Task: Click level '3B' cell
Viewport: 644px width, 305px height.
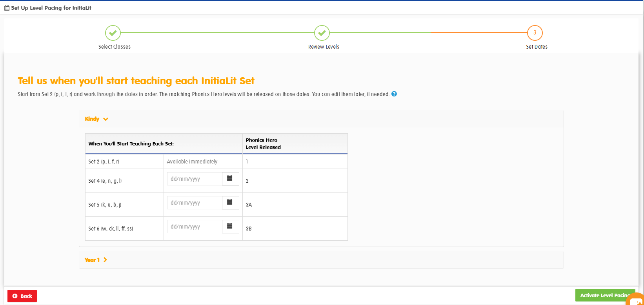Action: pyautogui.click(x=295, y=229)
